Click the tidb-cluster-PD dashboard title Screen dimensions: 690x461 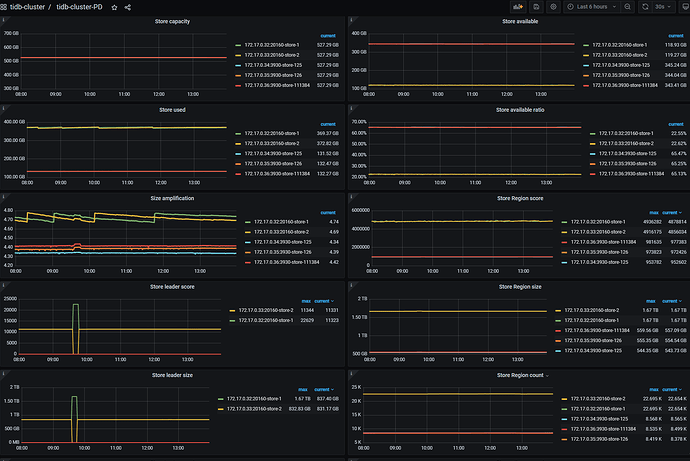(78, 7)
